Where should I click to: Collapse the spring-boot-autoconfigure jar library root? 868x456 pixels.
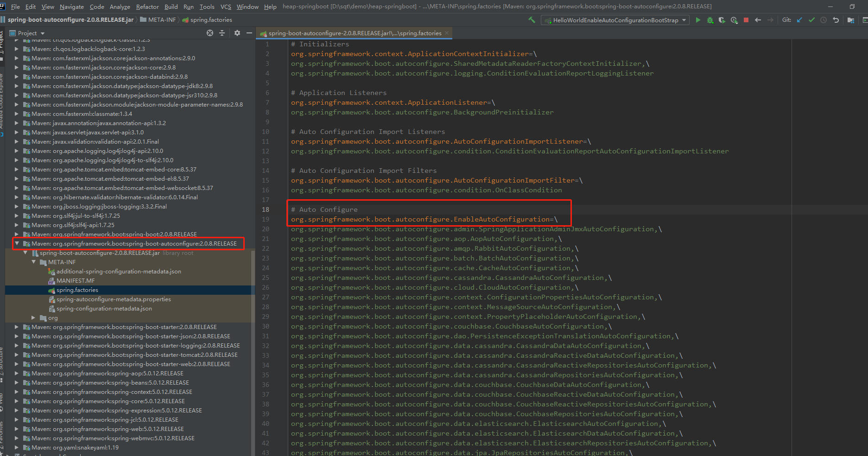click(25, 253)
